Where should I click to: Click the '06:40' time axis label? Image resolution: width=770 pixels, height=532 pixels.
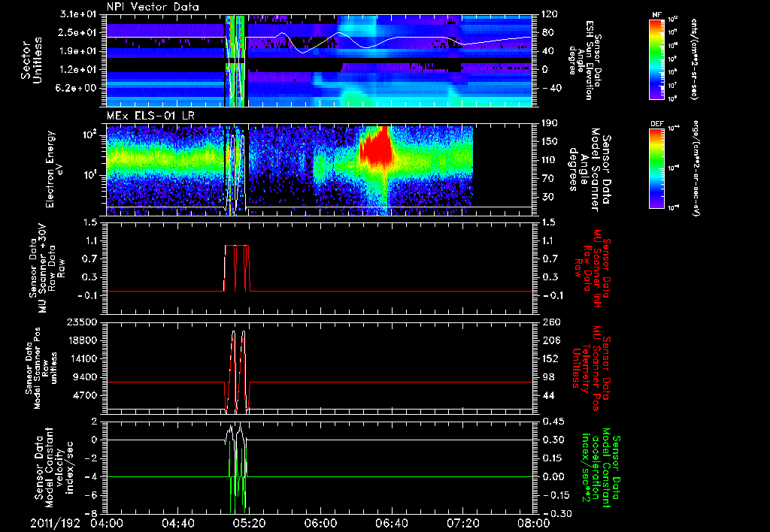(x=391, y=523)
